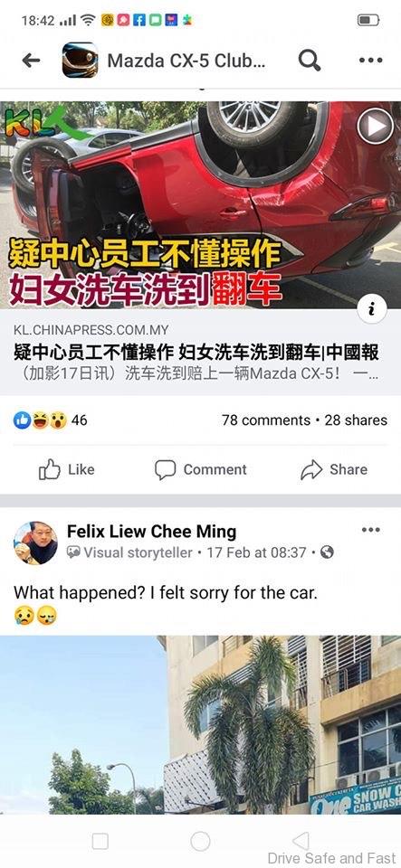
Task: View the 46 reactions list
Action: 50,420
